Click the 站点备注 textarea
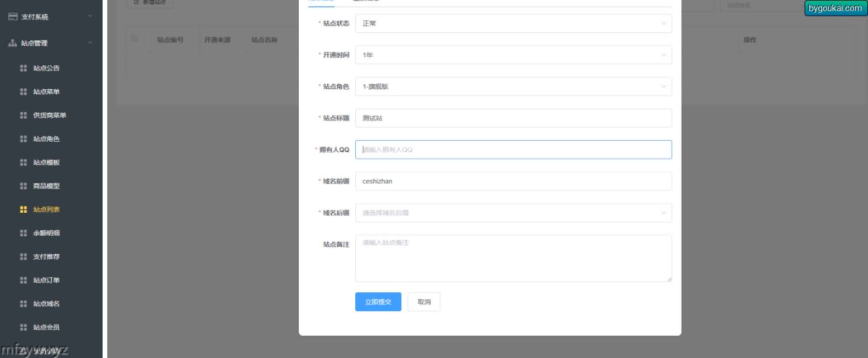868x358 pixels. pos(513,258)
